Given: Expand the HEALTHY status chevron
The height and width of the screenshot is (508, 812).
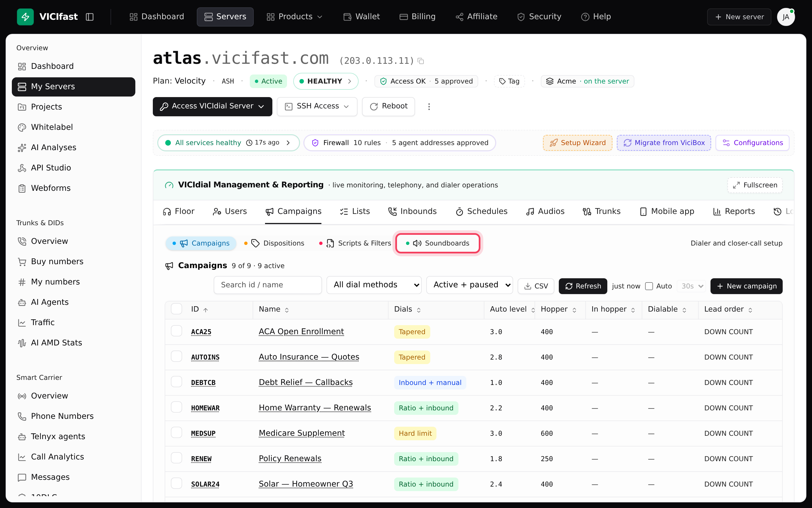Looking at the screenshot, I should (349, 81).
